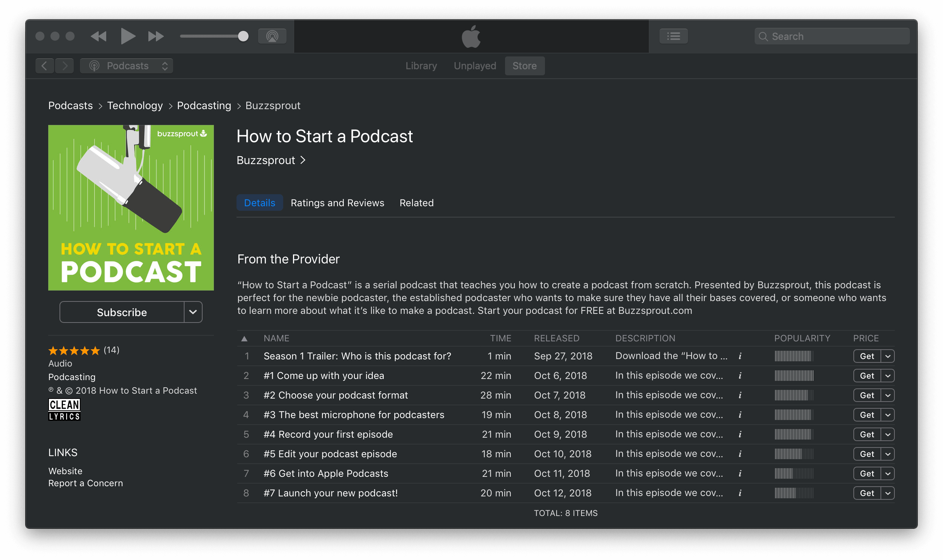Viewport: 943px width, 560px height.
Task: Switch to the Library tab
Action: pyautogui.click(x=421, y=66)
